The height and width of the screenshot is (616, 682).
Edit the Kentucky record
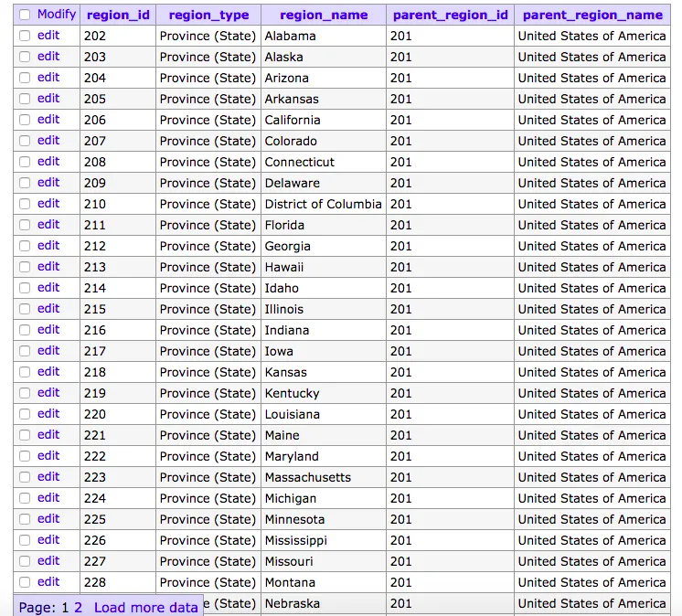pyautogui.click(x=48, y=393)
